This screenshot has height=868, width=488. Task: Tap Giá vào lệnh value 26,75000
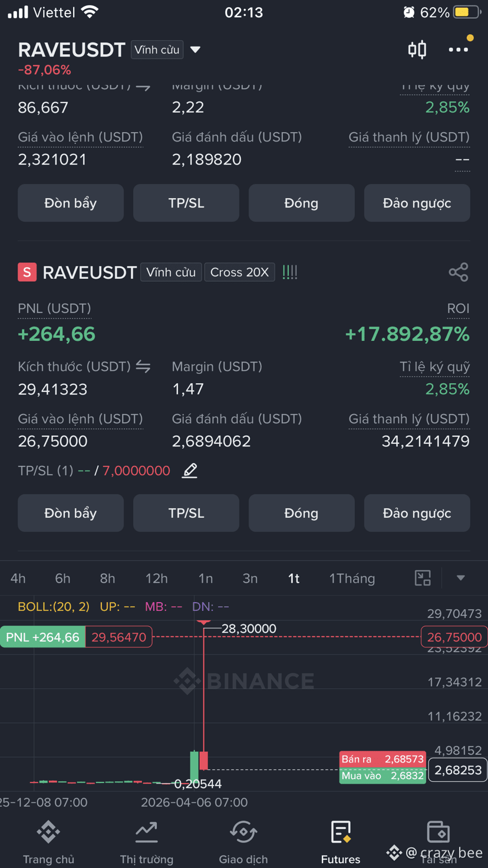[x=52, y=441]
